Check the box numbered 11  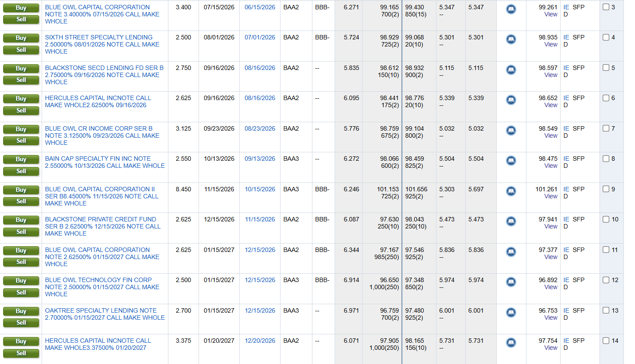(x=606, y=250)
